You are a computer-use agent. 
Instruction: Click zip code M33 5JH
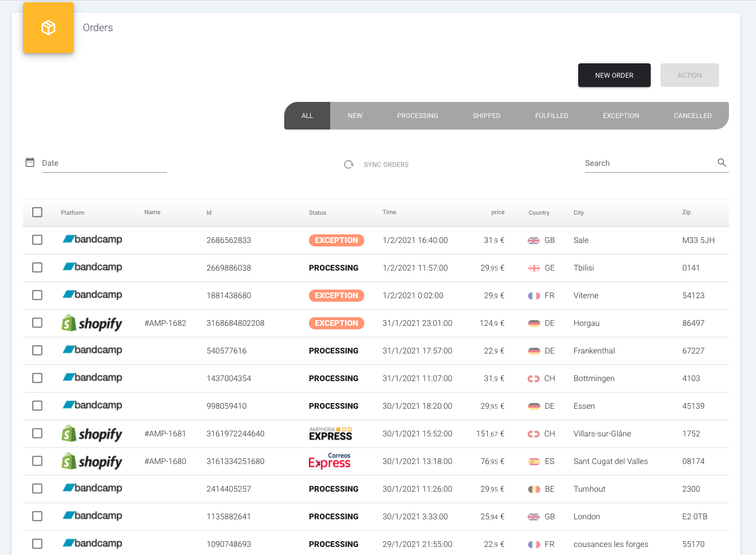(x=698, y=240)
